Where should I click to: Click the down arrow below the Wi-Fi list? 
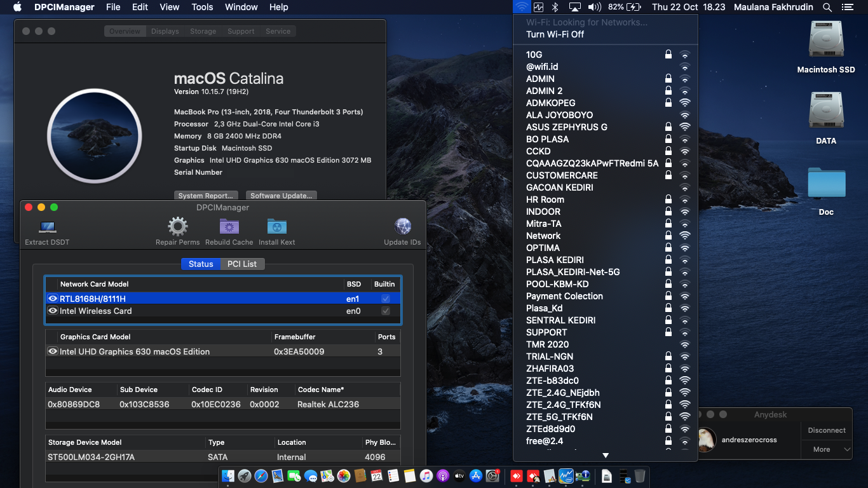[606, 455]
